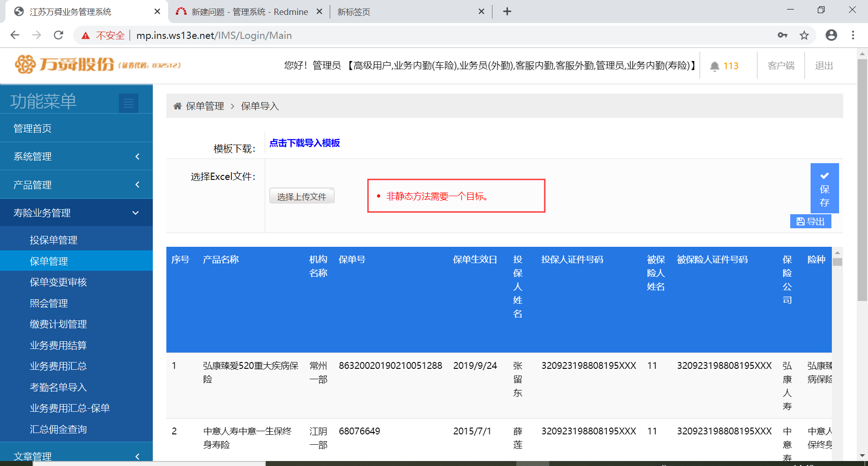Click the 导出 export button
The height and width of the screenshot is (466, 868).
tap(810, 221)
